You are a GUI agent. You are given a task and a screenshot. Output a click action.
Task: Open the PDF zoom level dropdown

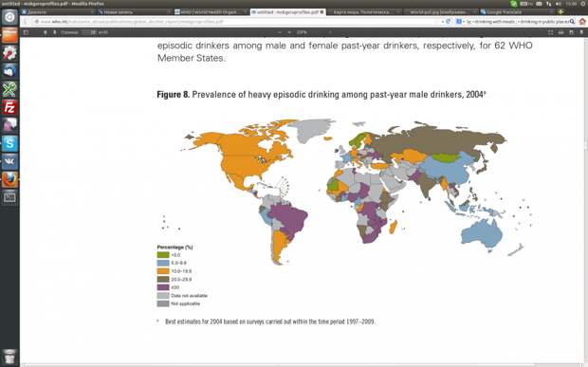(313, 32)
